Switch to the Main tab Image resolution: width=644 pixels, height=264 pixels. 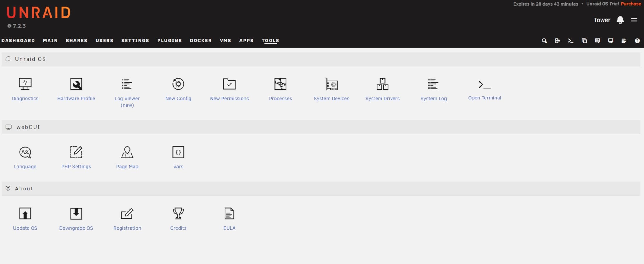(x=50, y=41)
